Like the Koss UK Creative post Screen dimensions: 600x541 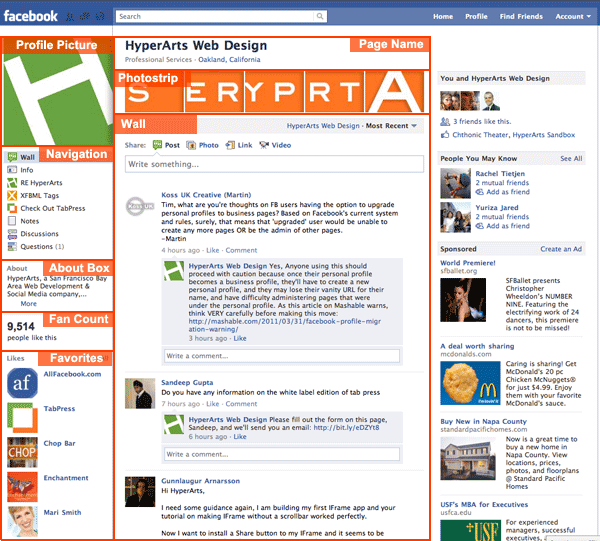tap(212, 250)
